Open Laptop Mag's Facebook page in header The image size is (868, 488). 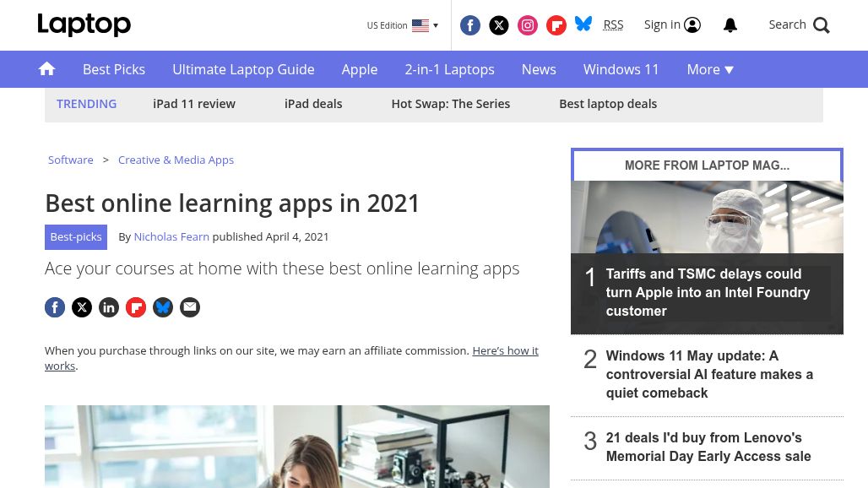[470, 25]
